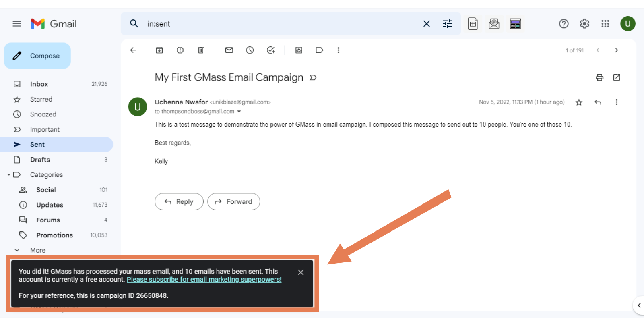Toggle importance marker beside the subject
The image size is (644, 328).
[x=313, y=77]
